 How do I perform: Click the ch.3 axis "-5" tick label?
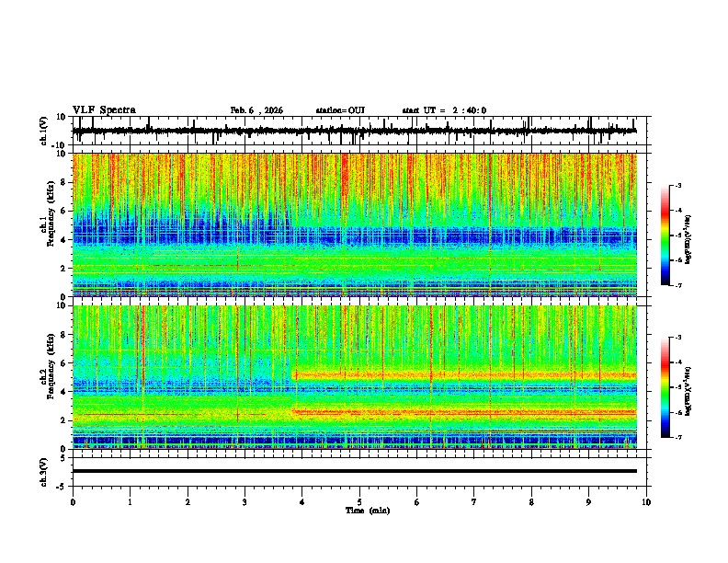click(x=63, y=487)
